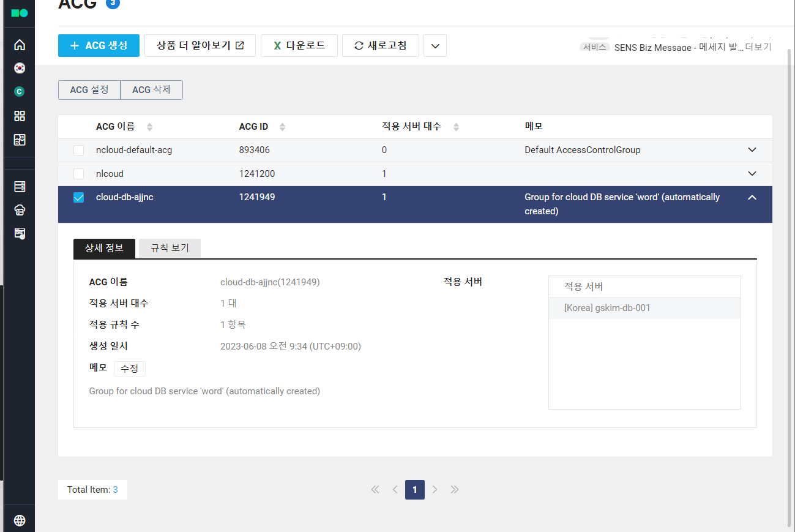Go to the home dashboard icon
This screenshot has width=795, height=532.
pyautogui.click(x=20, y=45)
